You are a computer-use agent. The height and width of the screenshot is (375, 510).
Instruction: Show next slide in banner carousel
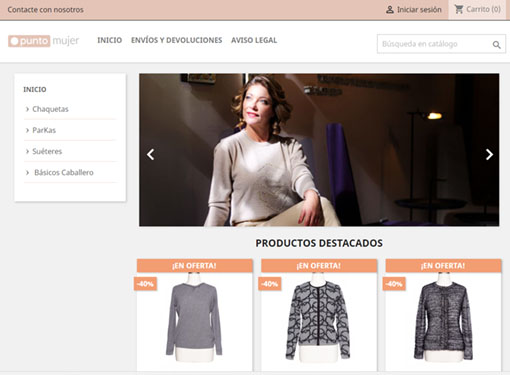coord(489,154)
